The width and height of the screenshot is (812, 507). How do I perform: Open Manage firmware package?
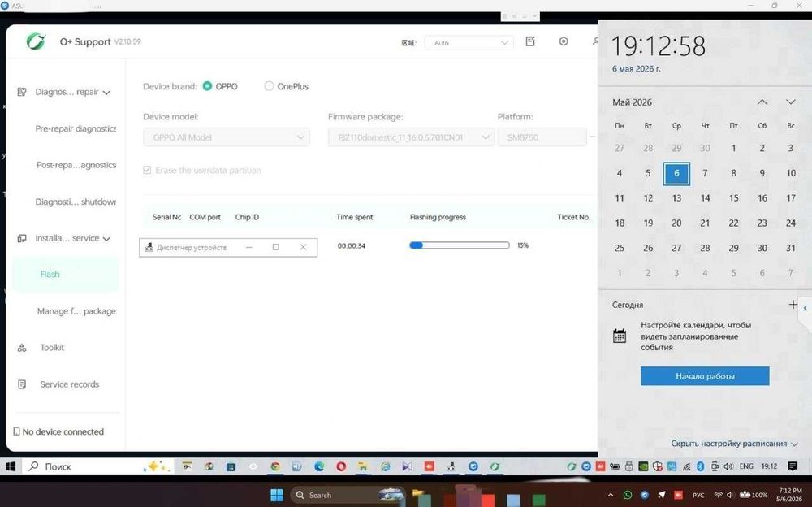click(76, 311)
